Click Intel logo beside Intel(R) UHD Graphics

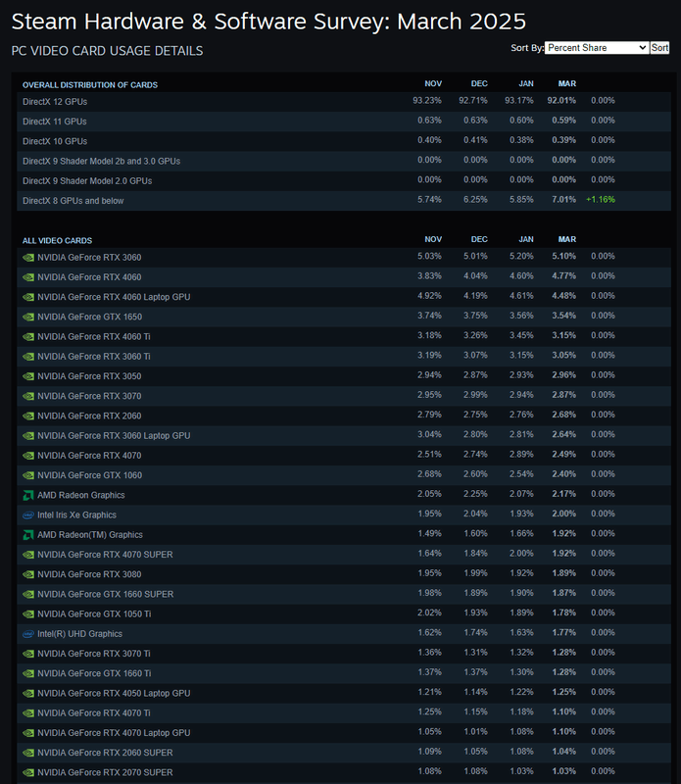pos(28,634)
